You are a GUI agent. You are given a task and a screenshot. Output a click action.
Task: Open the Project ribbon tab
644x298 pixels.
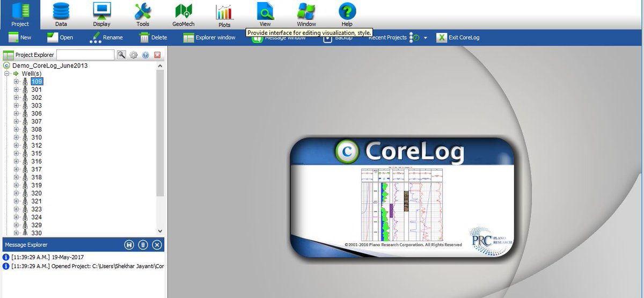(x=20, y=14)
